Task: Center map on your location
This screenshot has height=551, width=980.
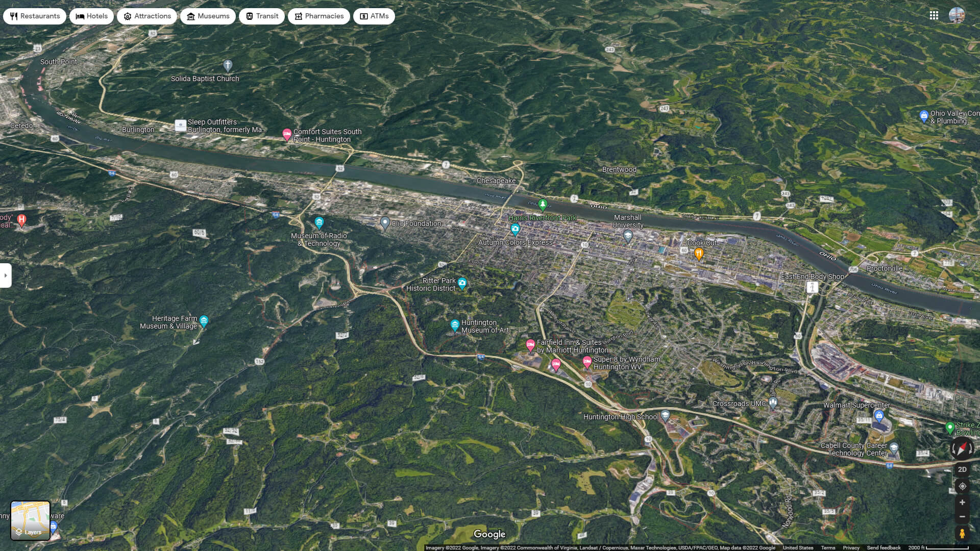Action: tap(962, 486)
